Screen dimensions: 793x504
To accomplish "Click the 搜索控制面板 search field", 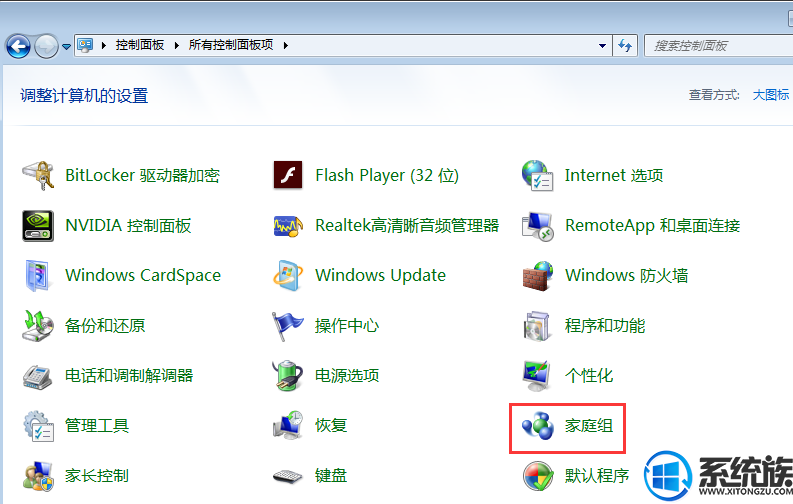I will click(x=718, y=45).
